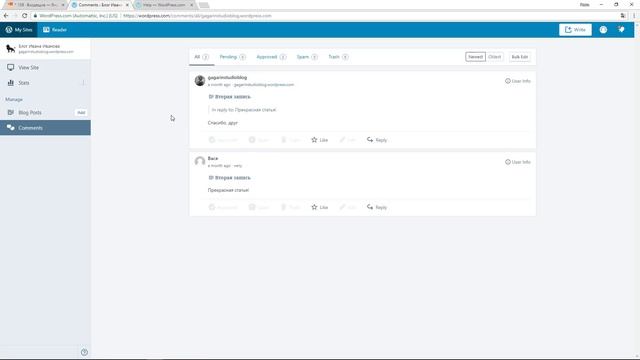This screenshot has height=360, width=640.
Task: Mark the Прекрасная статья comment as Spam
Action: 259,207
